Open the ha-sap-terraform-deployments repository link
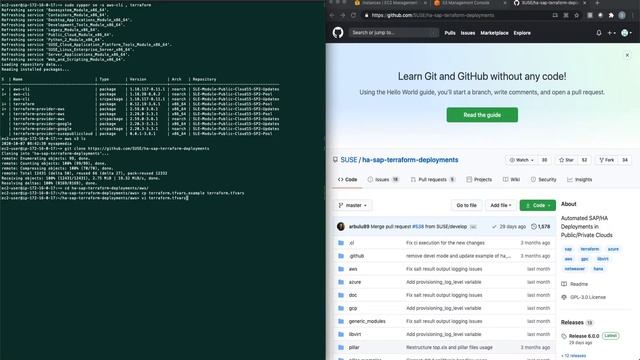The image size is (640, 360). tap(410, 160)
